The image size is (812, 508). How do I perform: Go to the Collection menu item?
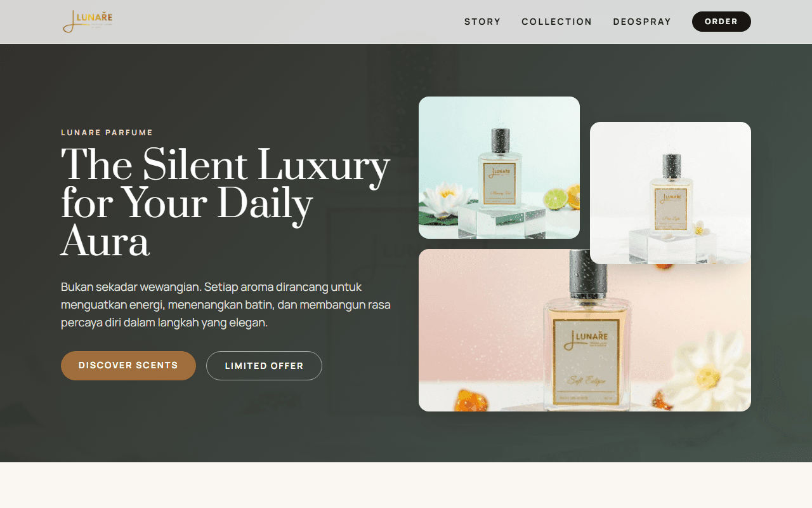(x=557, y=22)
